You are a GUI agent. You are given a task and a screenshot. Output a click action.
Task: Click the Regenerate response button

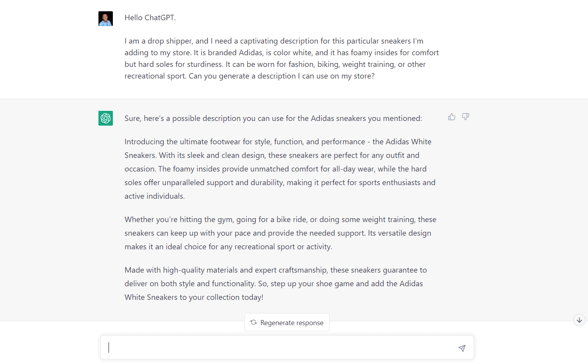point(287,322)
